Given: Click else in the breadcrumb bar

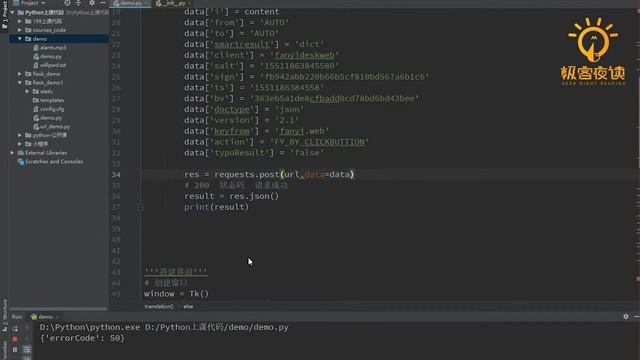Looking at the screenshot, I should [188, 307].
